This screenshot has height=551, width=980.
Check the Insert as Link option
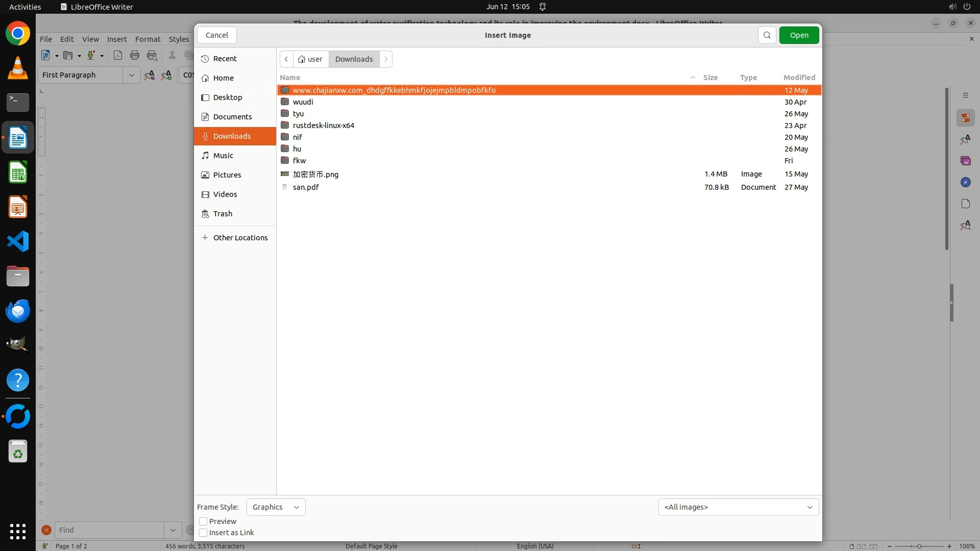tap(203, 533)
